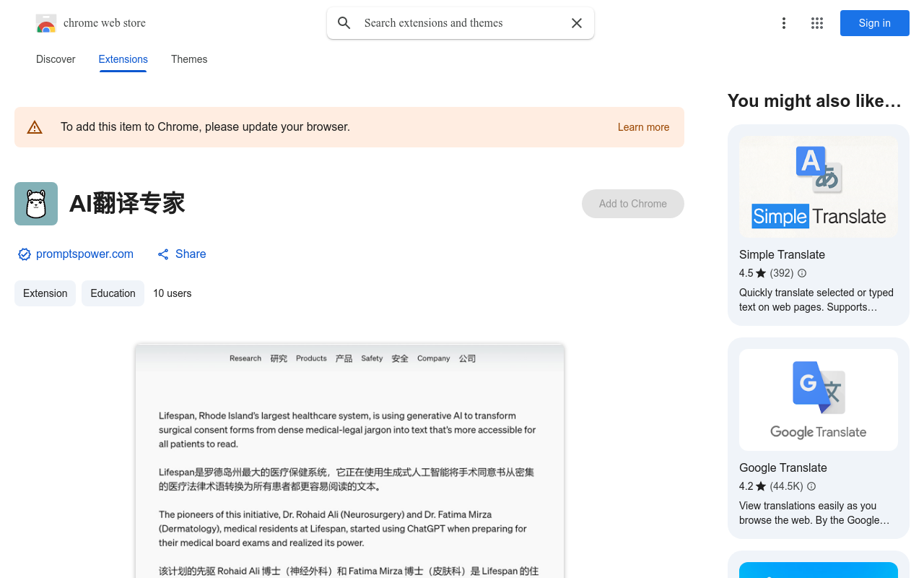This screenshot has height=578, width=924.
Task: Click the '(44.5K)' review count
Action: [786, 486]
